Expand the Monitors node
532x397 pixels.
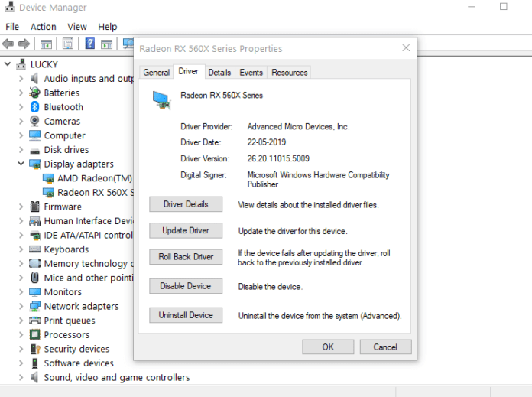click(21, 292)
